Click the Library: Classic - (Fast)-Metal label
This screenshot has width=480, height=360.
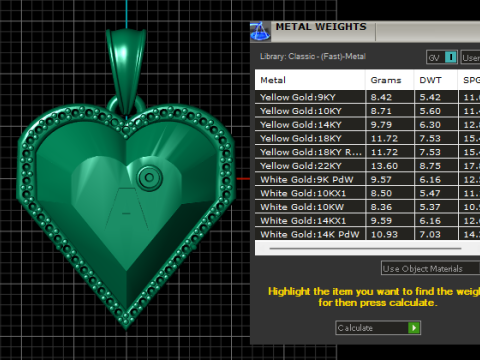pos(313,56)
